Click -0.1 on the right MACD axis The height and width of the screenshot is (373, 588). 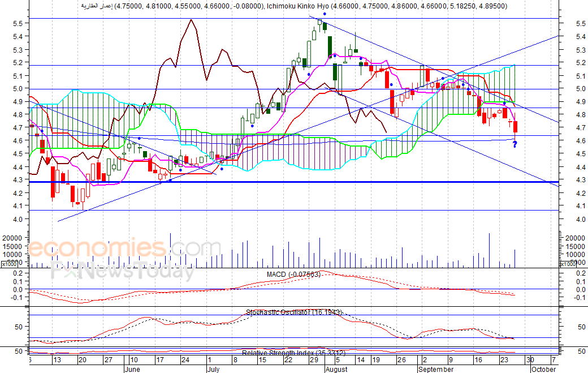(580, 298)
